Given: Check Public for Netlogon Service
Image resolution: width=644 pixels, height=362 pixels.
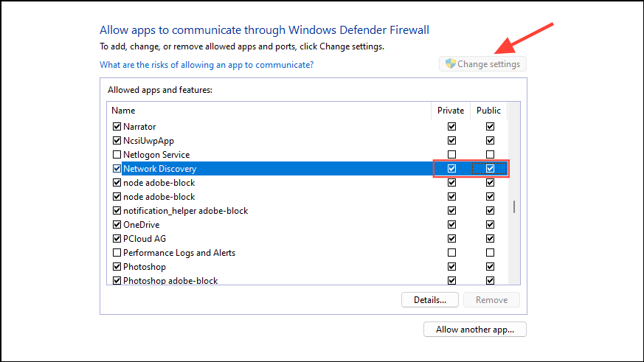Looking at the screenshot, I should 490,154.
